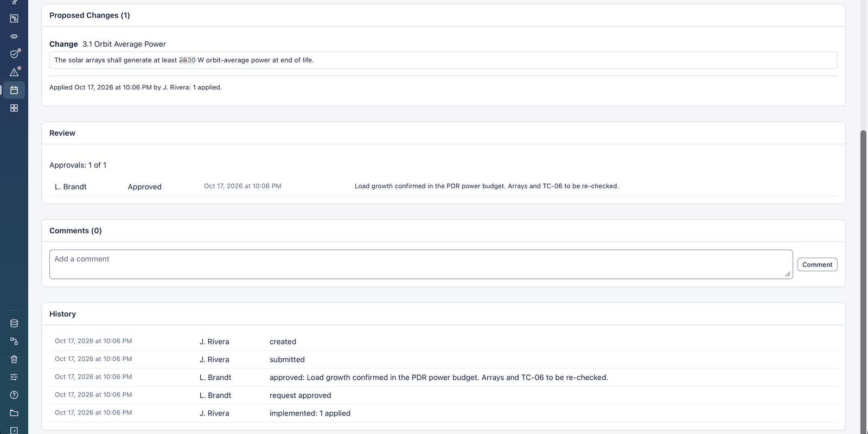Collapse the sidebar with the arrow icon
The image size is (868, 434).
coord(14,430)
